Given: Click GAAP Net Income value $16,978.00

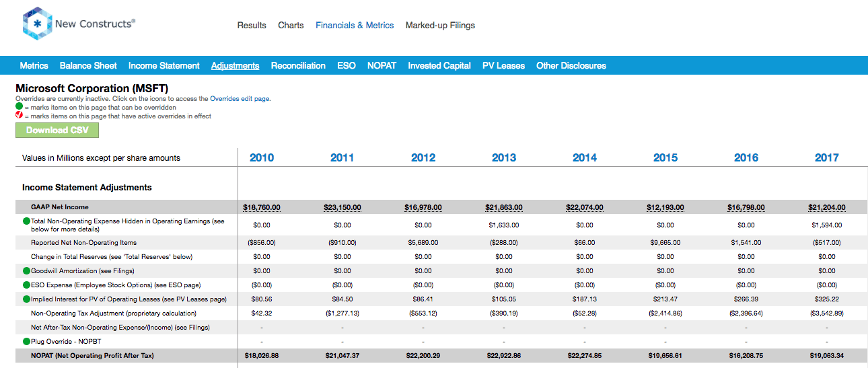Looking at the screenshot, I should click(x=423, y=207).
